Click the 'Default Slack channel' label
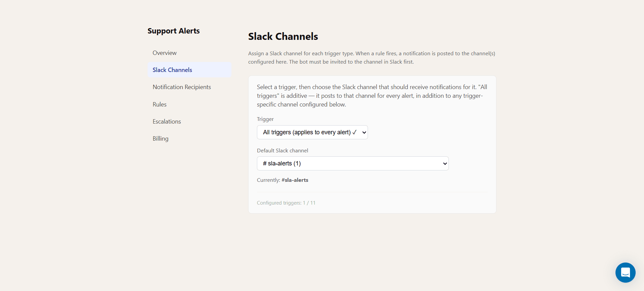 click(x=282, y=151)
